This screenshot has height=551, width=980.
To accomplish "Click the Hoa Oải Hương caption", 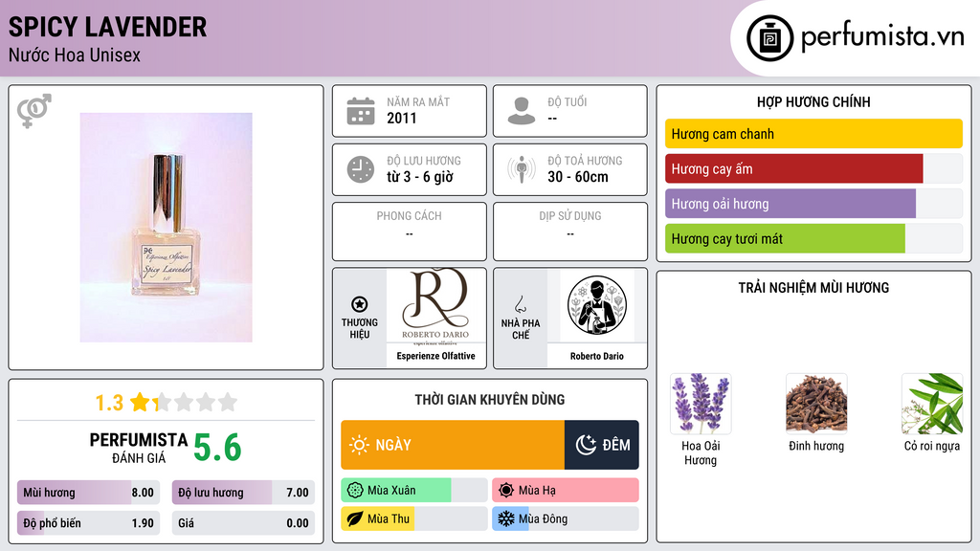I will tap(701, 452).
